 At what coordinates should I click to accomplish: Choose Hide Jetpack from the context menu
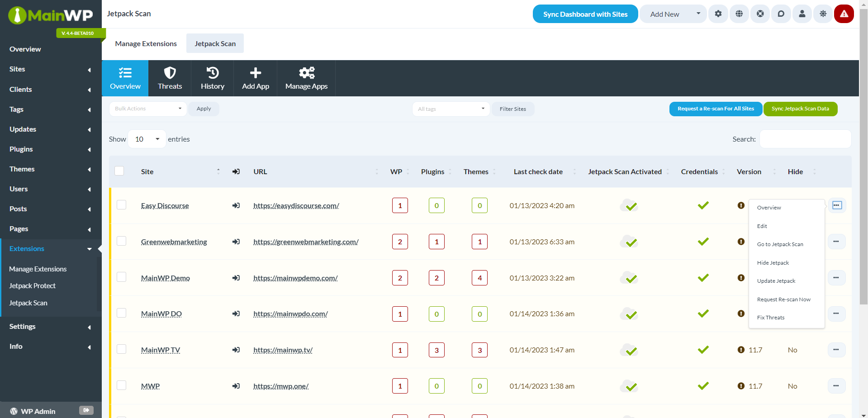tap(773, 262)
